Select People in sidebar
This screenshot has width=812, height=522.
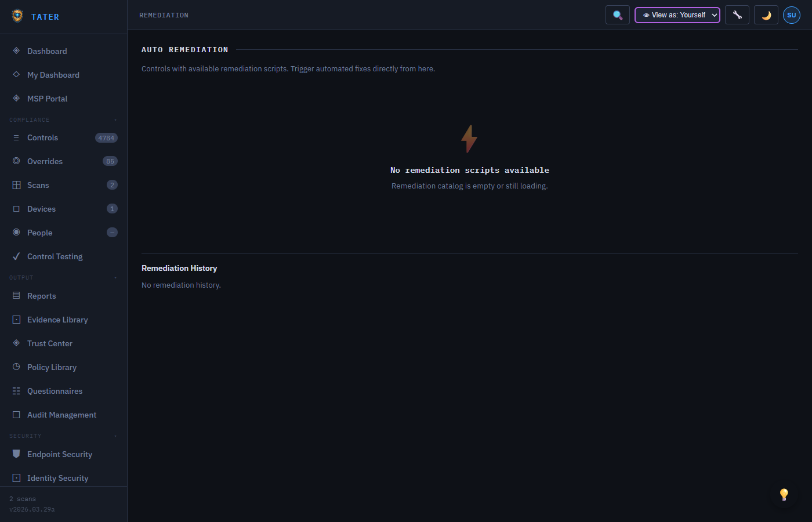point(39,233)
